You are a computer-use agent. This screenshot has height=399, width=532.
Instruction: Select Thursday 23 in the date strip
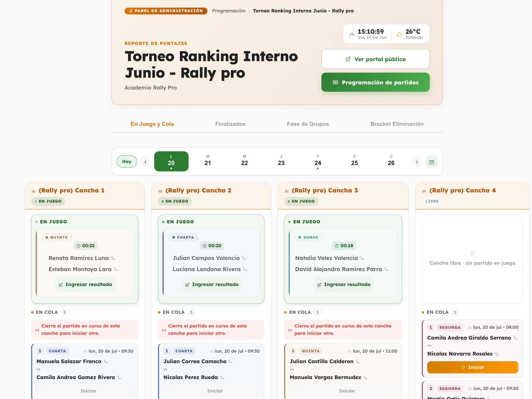pyautogui.click(x=281, y=161)
